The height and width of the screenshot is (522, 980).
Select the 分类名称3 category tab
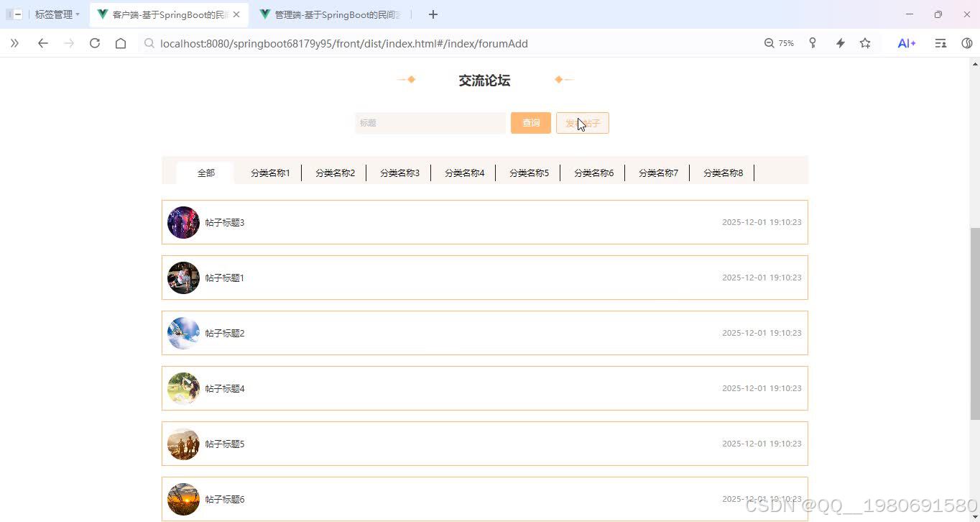[x=399, y=173]
